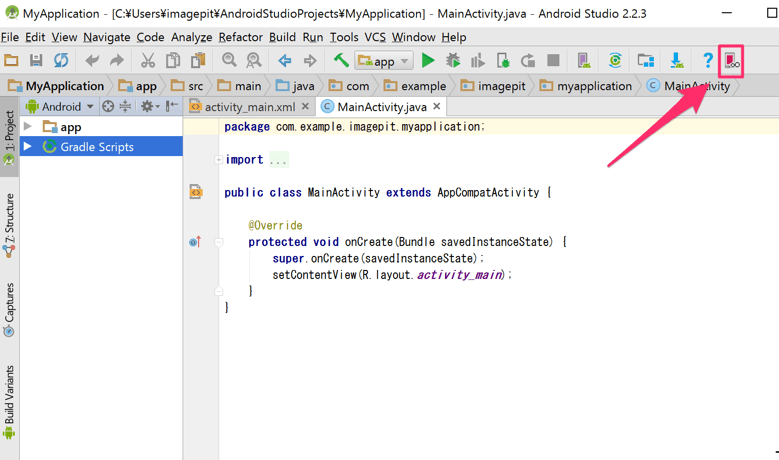Viewport: 779px width, 460px height.
Task: Undo the last action in the toolbar
Action: [92, 61]
